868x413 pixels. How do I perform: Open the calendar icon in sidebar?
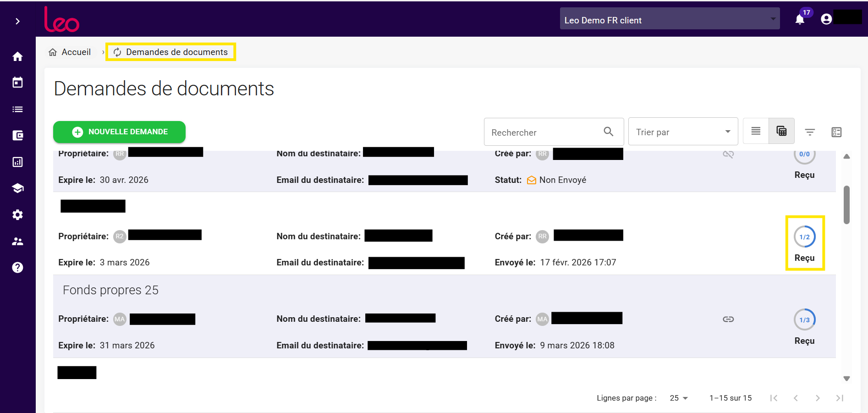pyautogui.click(x=17, y=83)
